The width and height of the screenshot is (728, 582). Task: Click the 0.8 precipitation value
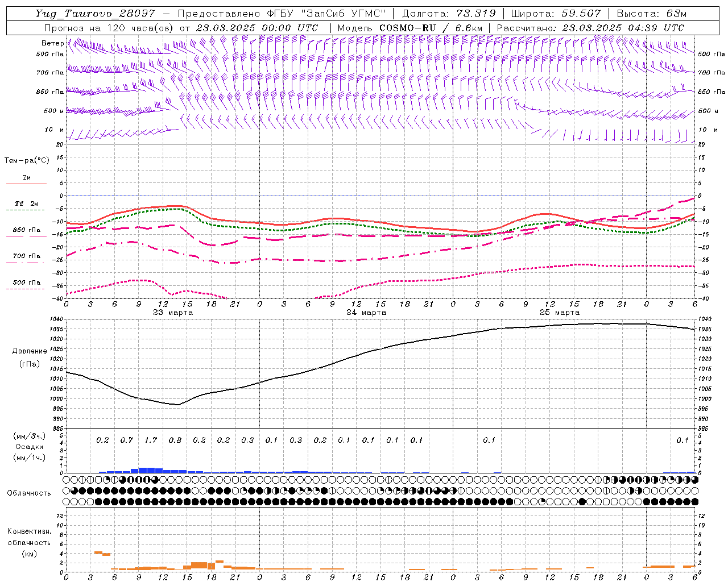[x=175, y=440]
